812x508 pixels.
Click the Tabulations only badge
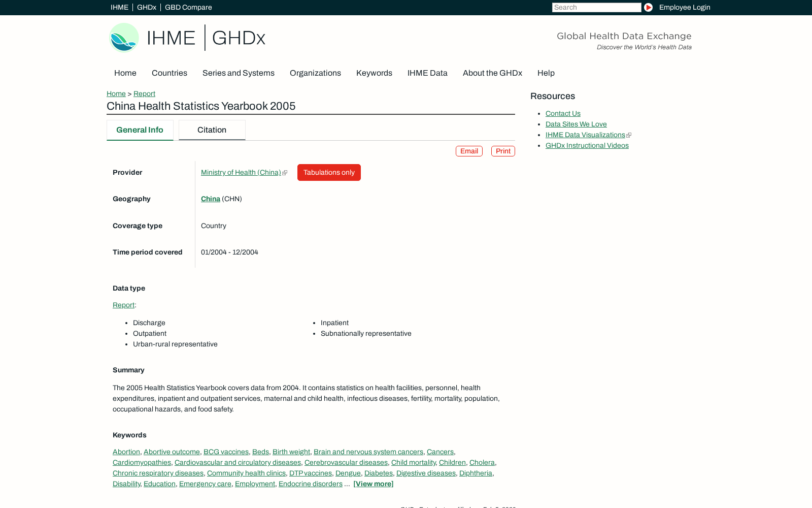tap(329, 172)
